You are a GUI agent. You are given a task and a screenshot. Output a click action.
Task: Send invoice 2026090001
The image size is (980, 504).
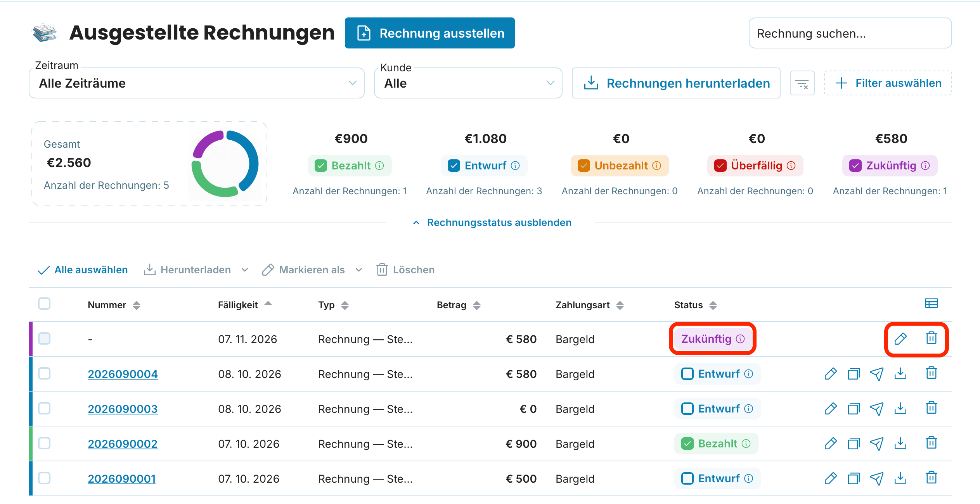877,478
